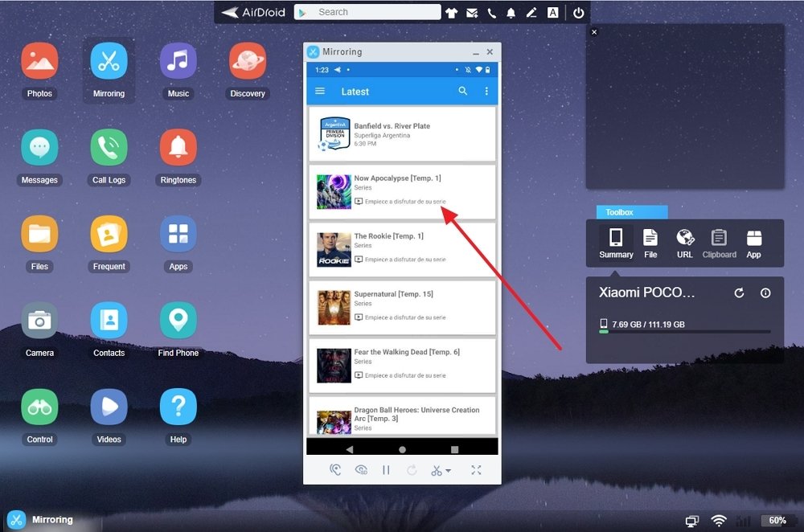Open Call Logs icon

109,148
